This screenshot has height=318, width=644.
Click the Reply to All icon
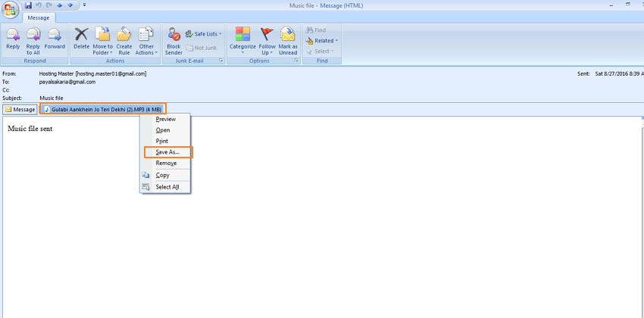click(33, 39)
